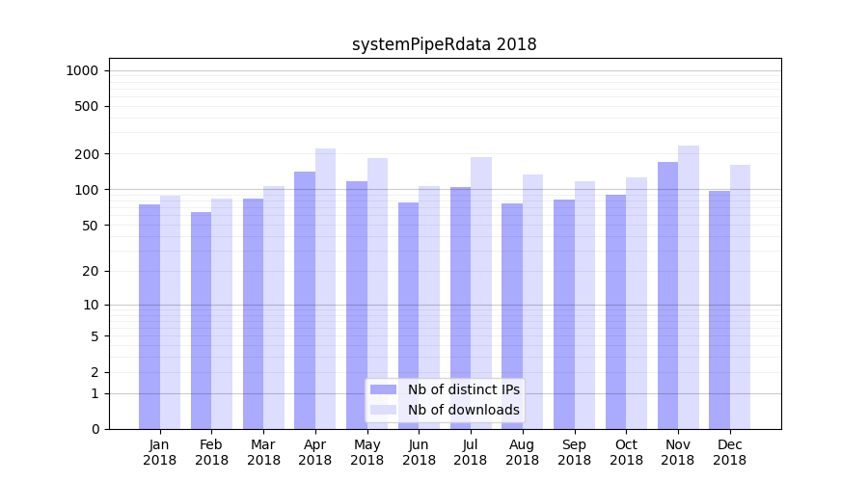Click the Oct 2018 x-axis label

tap(626, 452)
